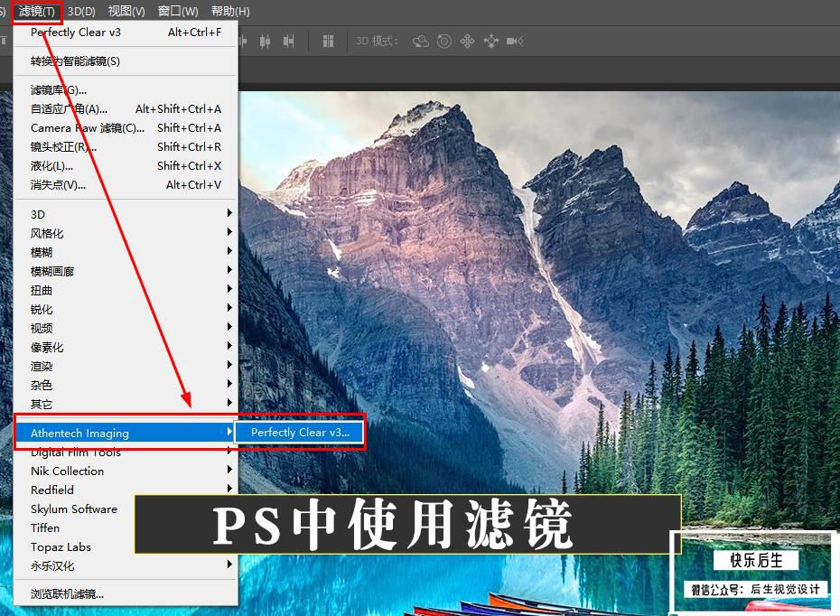Open the 帮助(H) help menu
Image resolution: width=840 pixels, height=616 pixels.
click(230, 11)
